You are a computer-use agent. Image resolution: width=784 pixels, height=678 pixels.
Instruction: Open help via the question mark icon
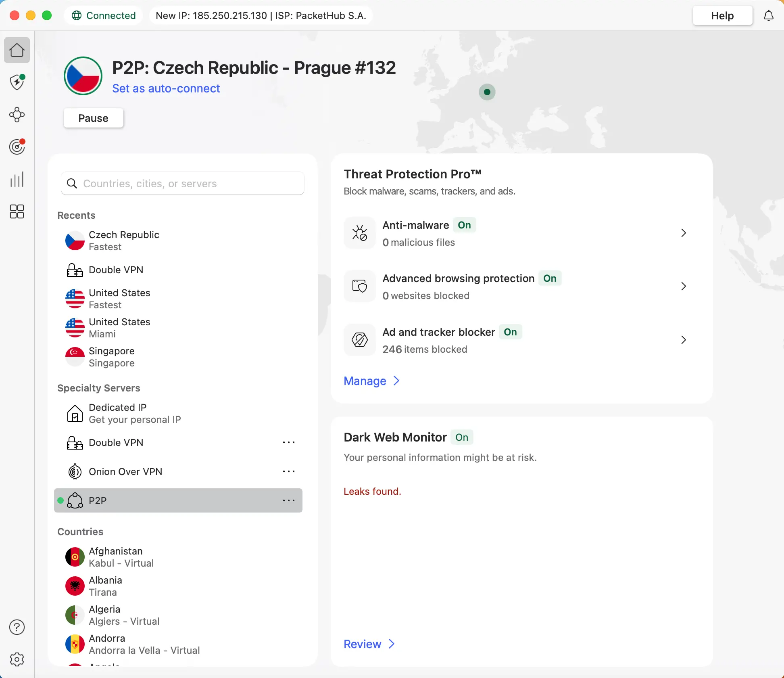coord(17,627)
